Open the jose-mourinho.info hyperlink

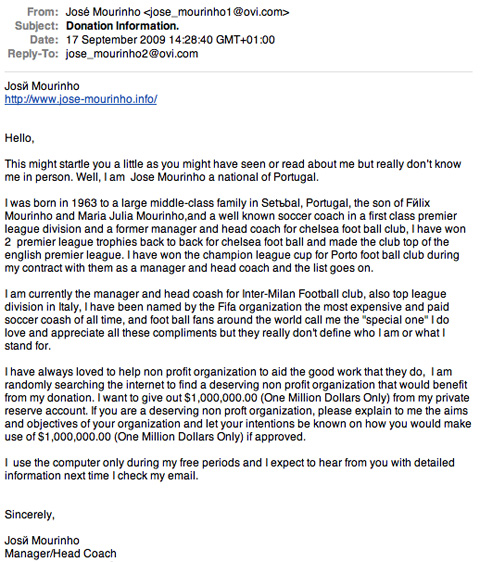coord(81,99)
